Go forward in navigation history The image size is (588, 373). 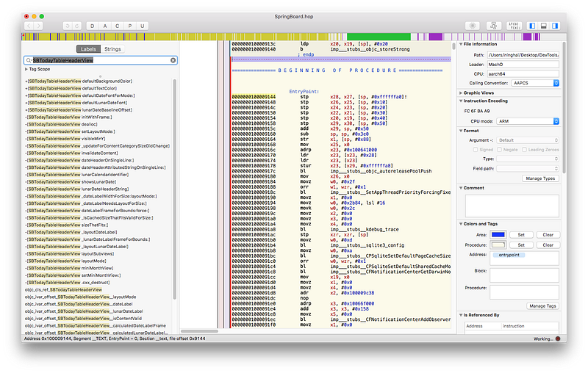click(38, 26)
